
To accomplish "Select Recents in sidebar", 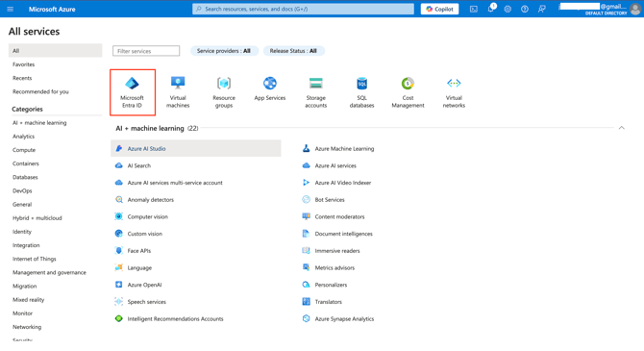I will point(22,78).
